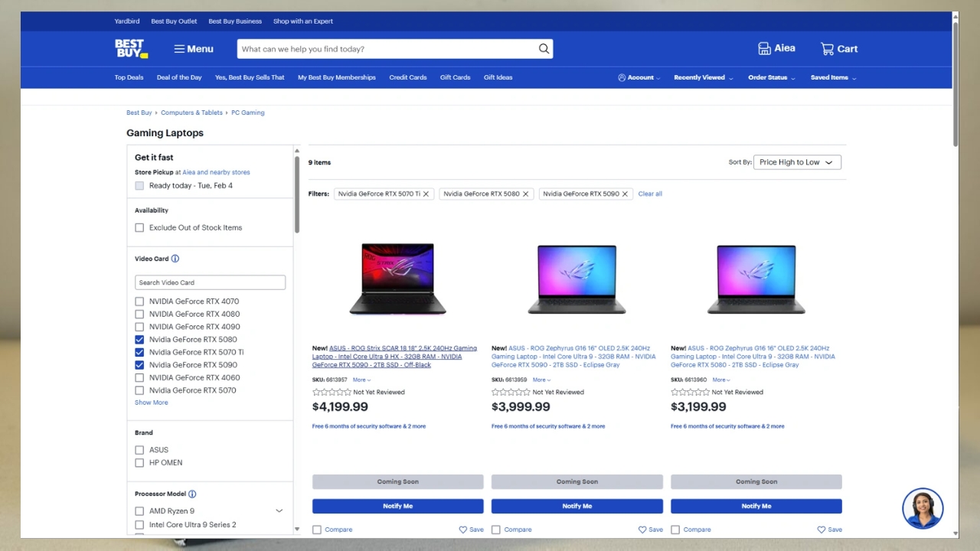Show More video card options
The image size is (980, 551).
pos(152,403)
